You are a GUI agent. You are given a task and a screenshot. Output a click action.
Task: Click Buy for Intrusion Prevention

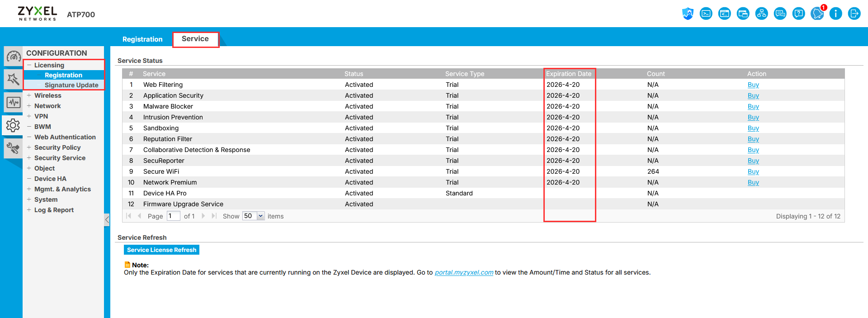pyautogui.click(x=753, y=117)
